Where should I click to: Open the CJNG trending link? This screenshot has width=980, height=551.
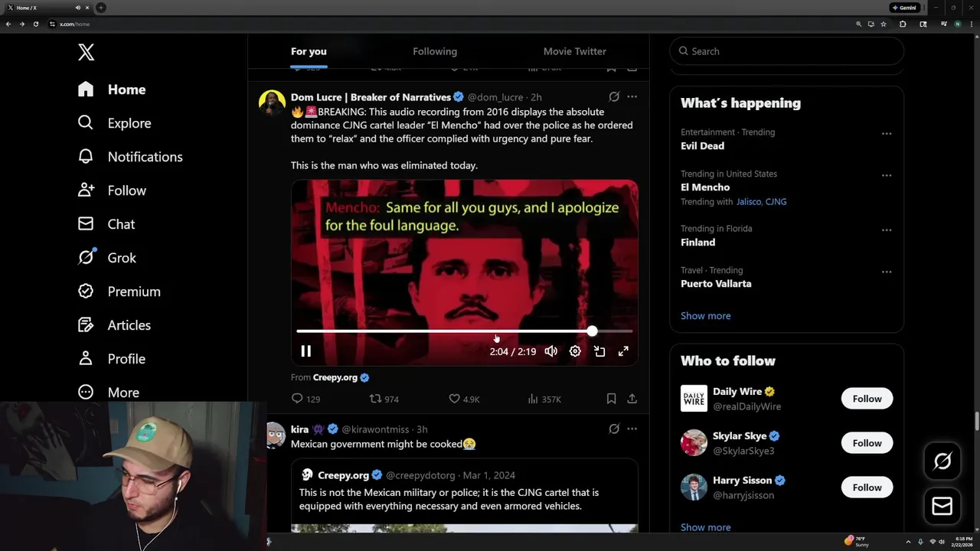(x=776, y=202)
